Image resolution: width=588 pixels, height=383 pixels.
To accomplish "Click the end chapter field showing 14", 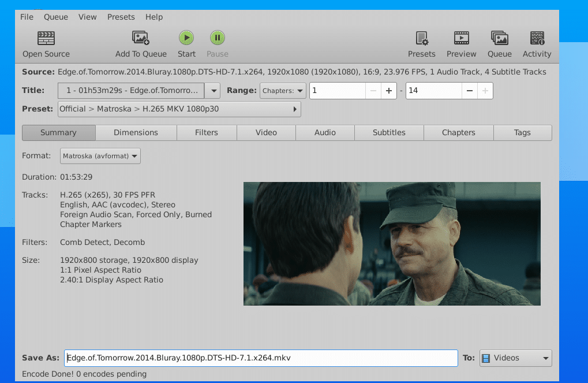I will pyautogui.click(x=433, y=91).
